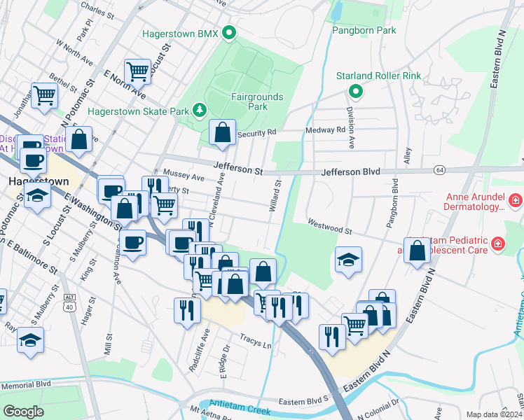This screenshot has width=524, height=420.
Task: Select the Division Ave label
Action: 350,127
